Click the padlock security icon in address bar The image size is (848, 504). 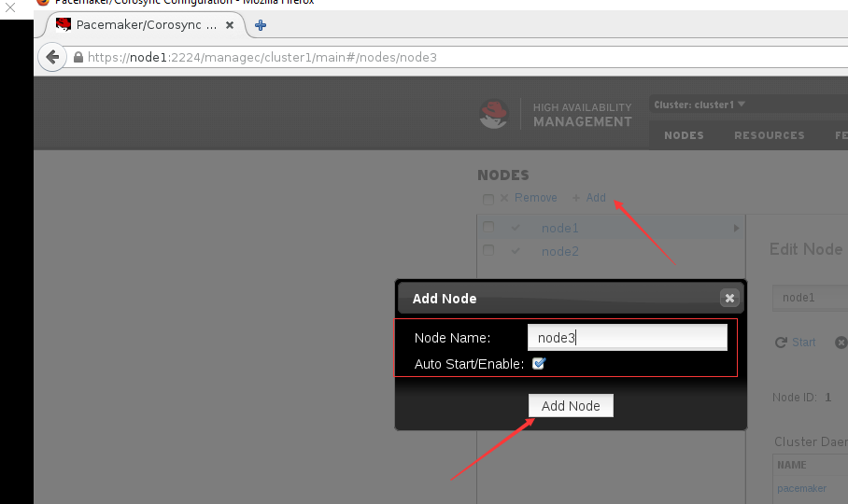tap(78, 57)
